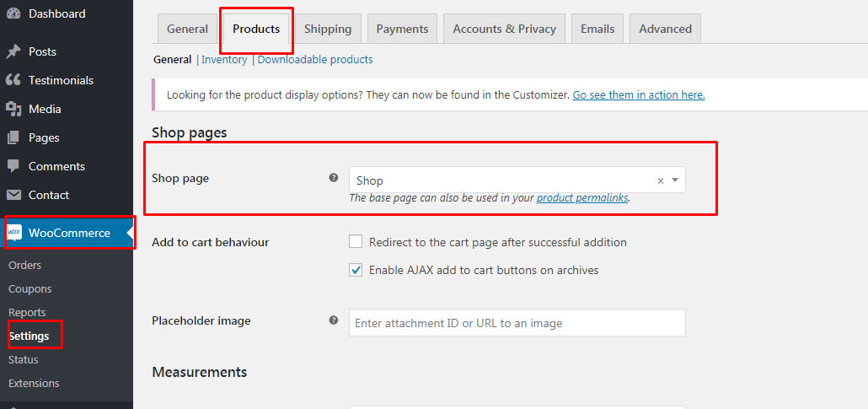Follow the Go see them in action here link
The width and height of the screenshot is (868, 409).
point(639,94)
